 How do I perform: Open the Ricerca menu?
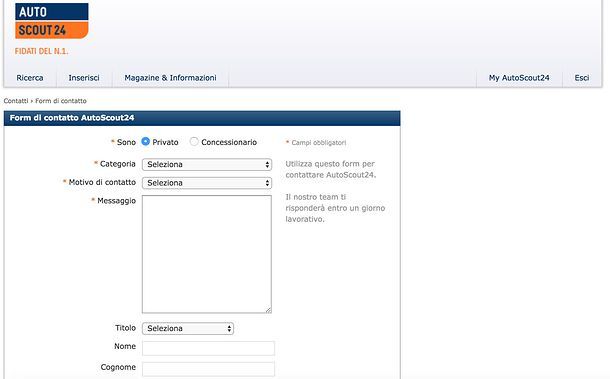tap(30, 78)
